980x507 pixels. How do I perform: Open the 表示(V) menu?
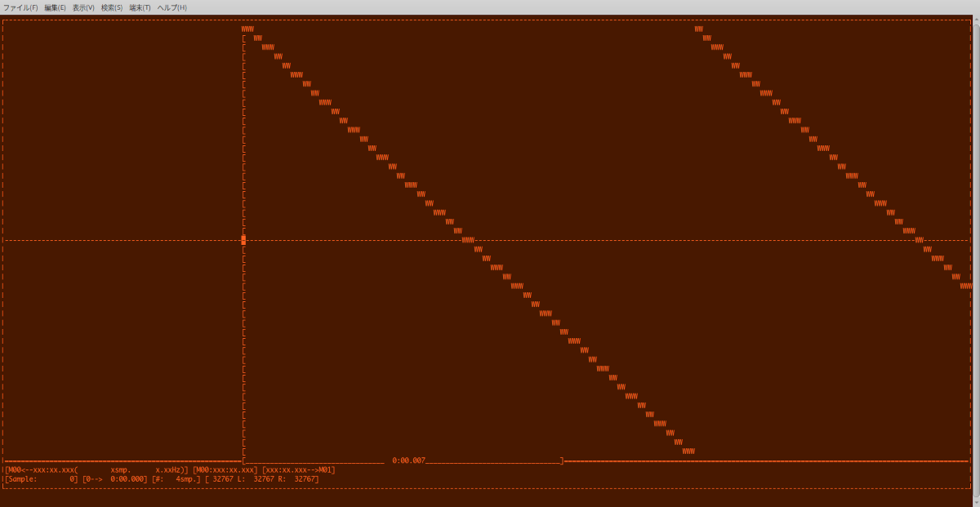(83, 7)
